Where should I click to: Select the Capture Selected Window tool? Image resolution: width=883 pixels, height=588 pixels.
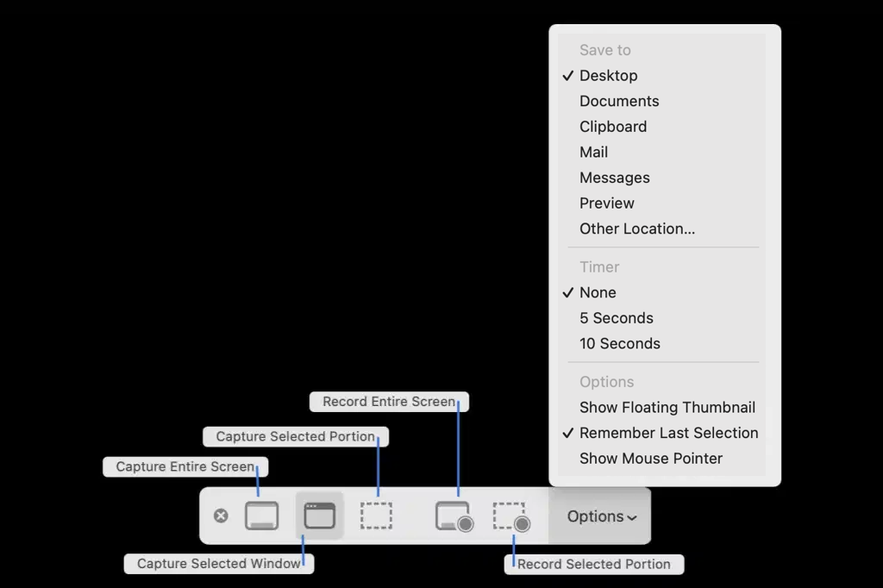pos(318,516)
